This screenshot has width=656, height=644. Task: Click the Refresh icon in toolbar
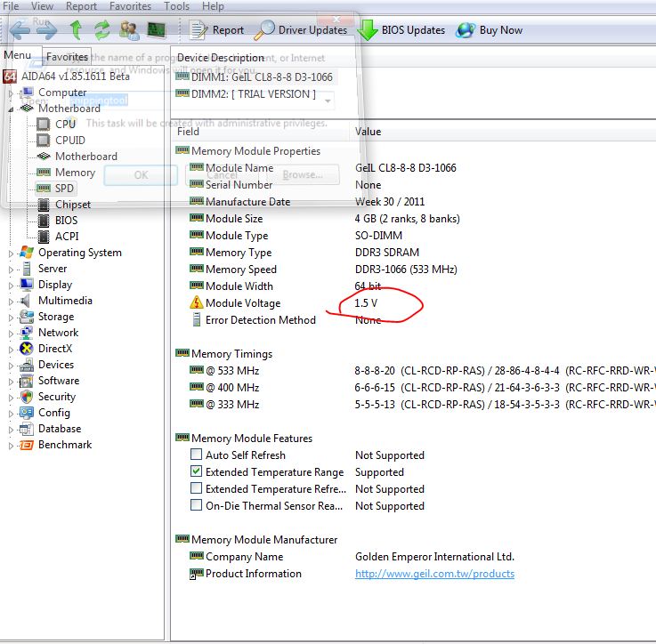(x=102, y=30)
